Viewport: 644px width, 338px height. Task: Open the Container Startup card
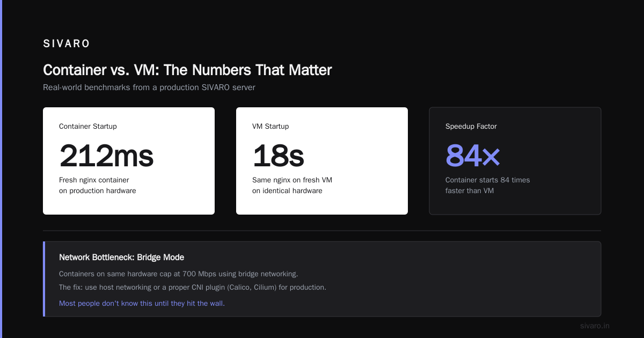coord(129,161)
